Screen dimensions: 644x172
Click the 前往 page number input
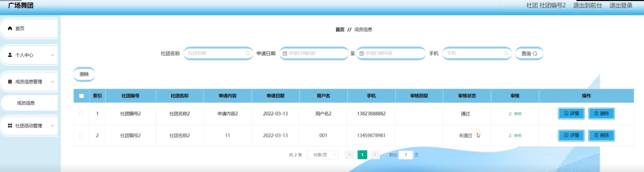(x=406, y=155)
